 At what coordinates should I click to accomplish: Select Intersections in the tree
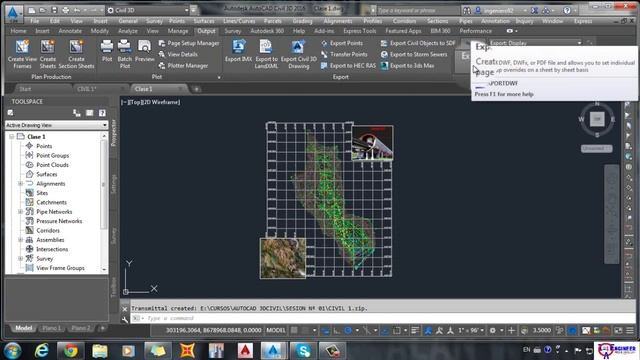point(52,249)
